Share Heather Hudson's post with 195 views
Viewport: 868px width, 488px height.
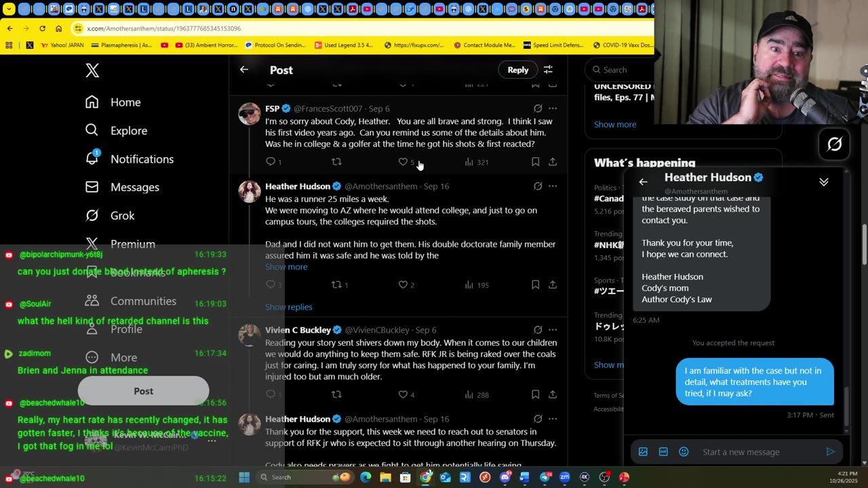(553, 285)
